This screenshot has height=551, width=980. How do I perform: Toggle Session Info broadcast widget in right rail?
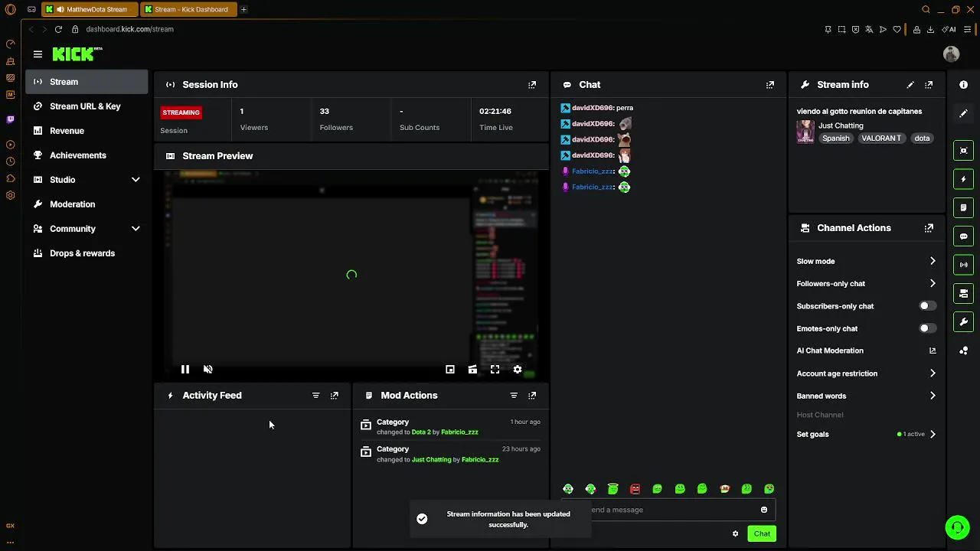point(964,265)
